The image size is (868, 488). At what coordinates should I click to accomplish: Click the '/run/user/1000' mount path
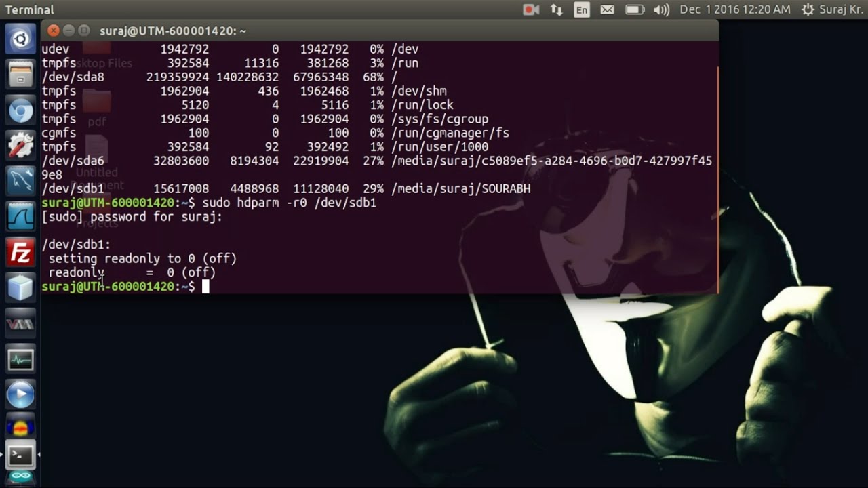click(440, 147)
